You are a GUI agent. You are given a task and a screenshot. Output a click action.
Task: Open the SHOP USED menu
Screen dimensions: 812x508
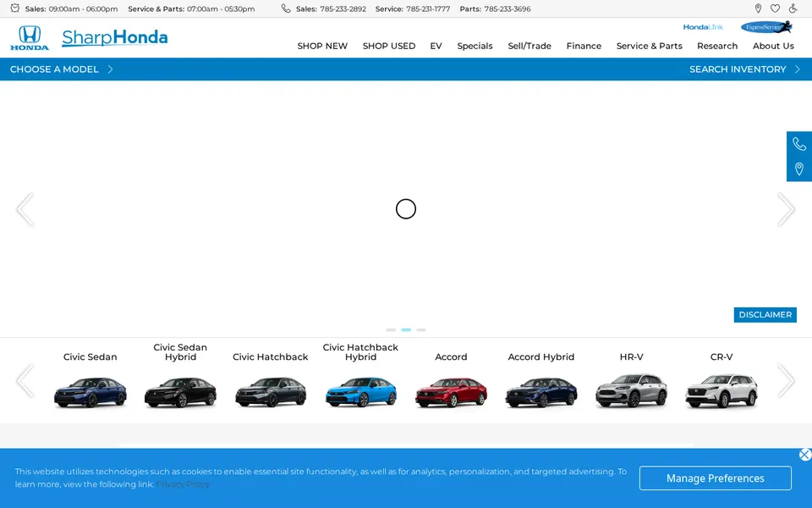(389, 46)
